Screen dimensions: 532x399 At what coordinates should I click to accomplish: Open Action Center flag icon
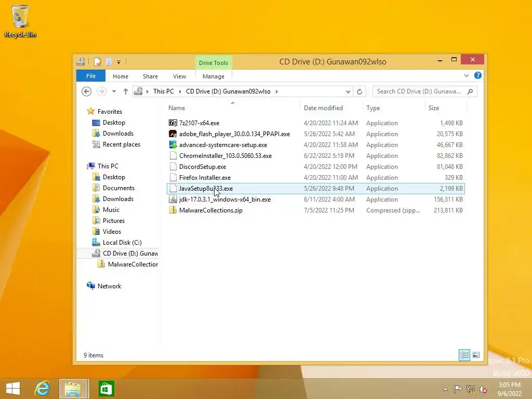click(x=457, y=389)
